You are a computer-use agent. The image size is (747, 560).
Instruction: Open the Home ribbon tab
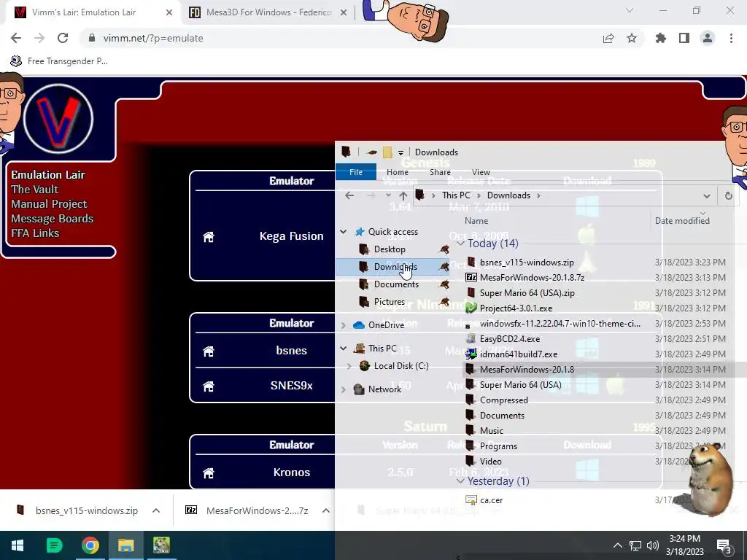(398, 172)
